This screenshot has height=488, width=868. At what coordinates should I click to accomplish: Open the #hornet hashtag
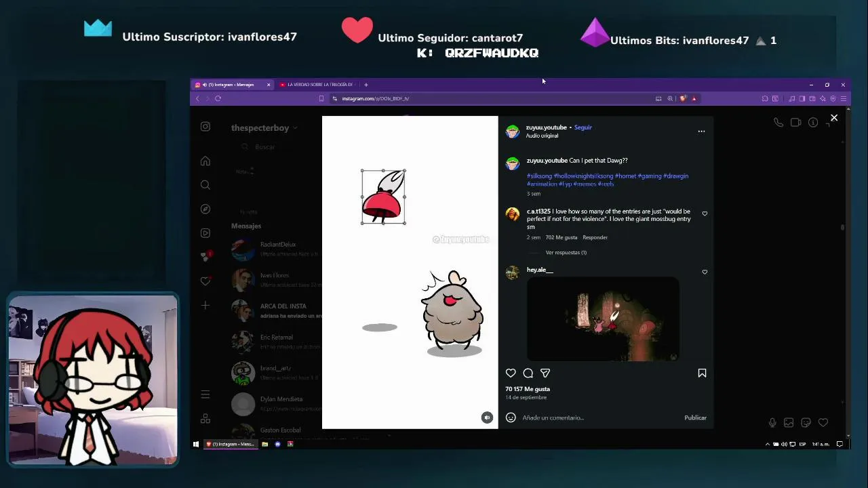tap(625, 176)
